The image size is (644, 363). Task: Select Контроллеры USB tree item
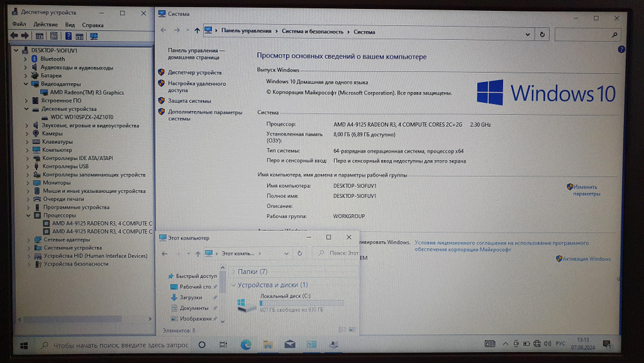[65, 166]
